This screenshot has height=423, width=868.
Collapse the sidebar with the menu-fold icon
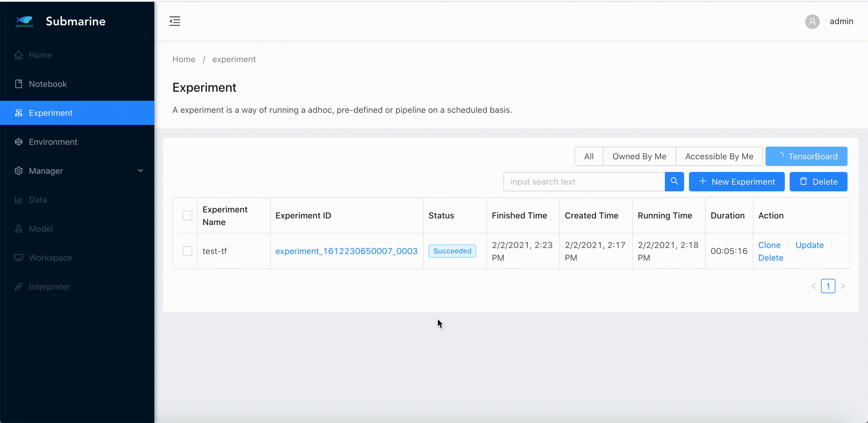tap(175, 21)
